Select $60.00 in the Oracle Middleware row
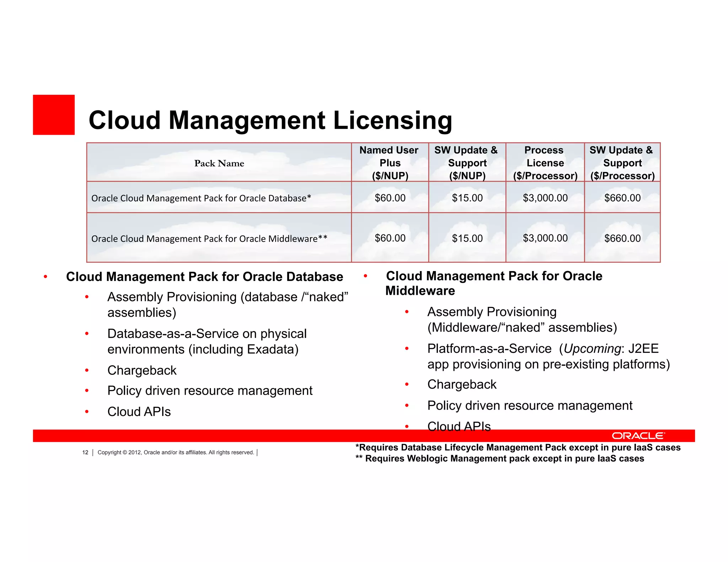Screen dimensions: 728x562 [390, 238]
